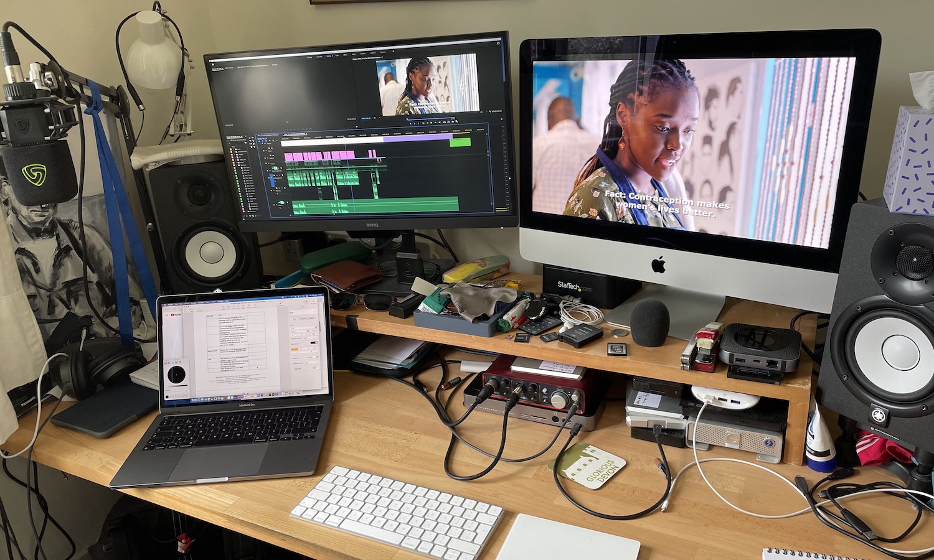Click the Finder icon in the MacBook dock
The width and height of the screenshot is (934, 560).
[x=192, y=401]
